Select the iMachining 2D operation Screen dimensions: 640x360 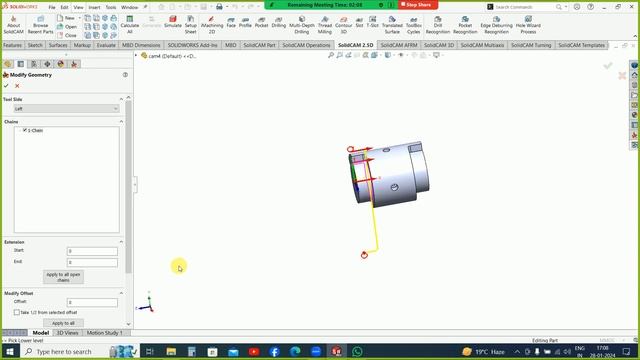tap(211, 25)
